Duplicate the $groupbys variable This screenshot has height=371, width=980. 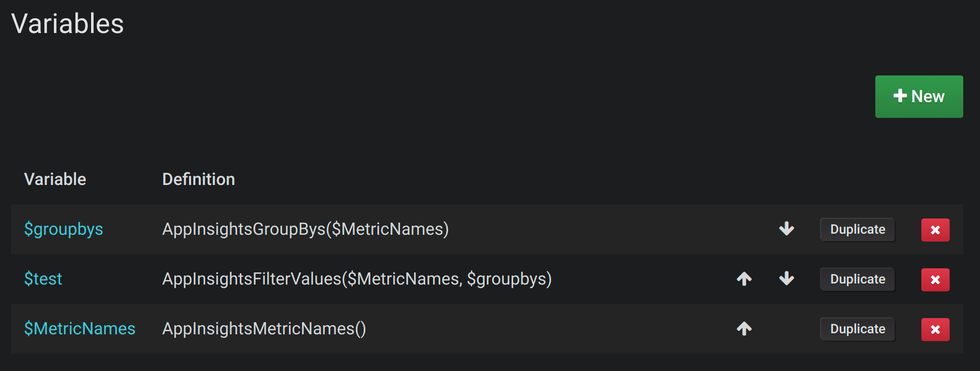pyautogui.click(x=857, y=230)
